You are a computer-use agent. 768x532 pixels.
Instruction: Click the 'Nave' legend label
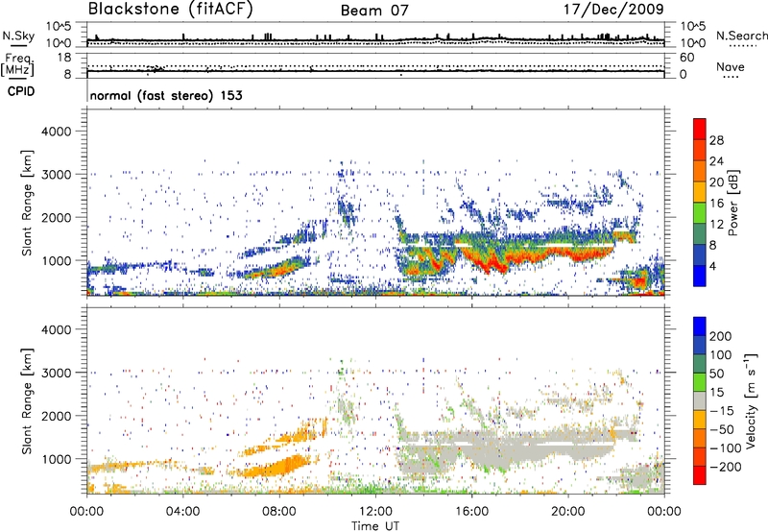731,67
